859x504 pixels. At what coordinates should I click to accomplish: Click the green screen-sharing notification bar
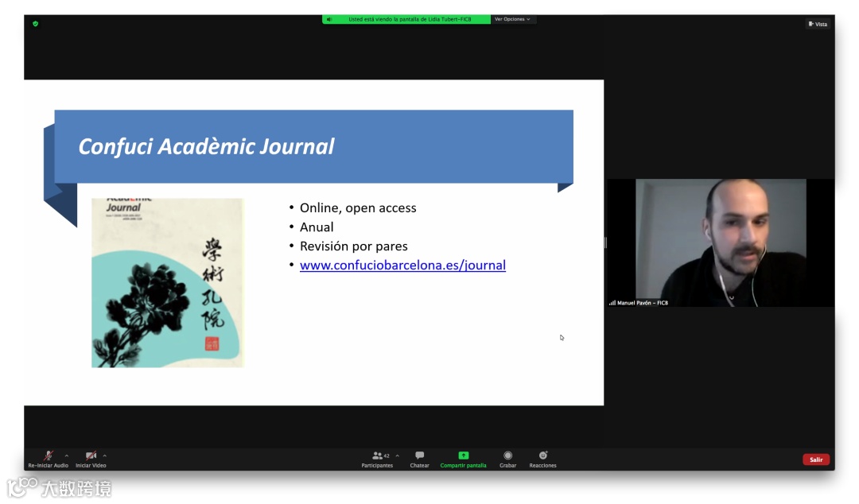406,19
